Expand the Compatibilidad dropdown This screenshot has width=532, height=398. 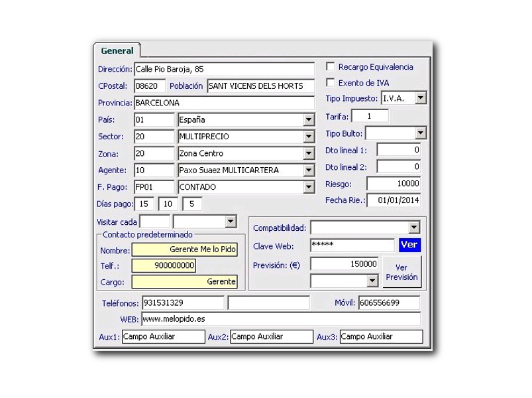coord(414,228)
